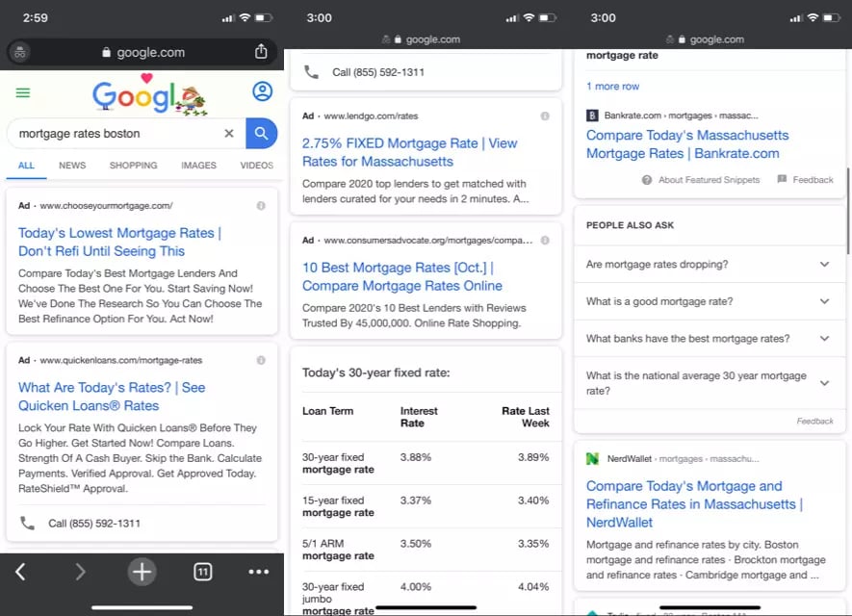Open "About Featured Snippets"
This screenshot has width=852, height=616.
coord(710,180)
